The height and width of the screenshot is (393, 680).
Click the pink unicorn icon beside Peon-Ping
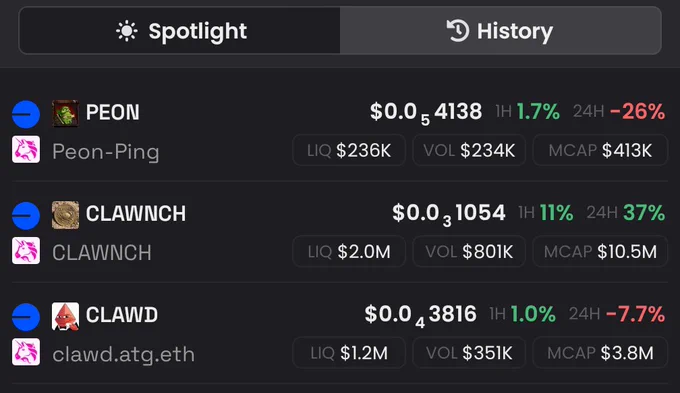26,150
